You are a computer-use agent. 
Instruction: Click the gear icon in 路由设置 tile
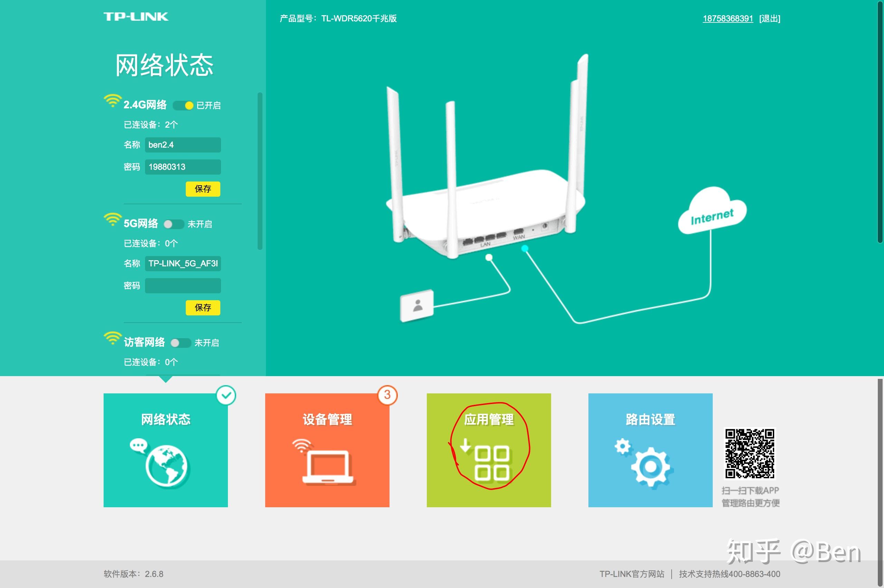(645, 463)
